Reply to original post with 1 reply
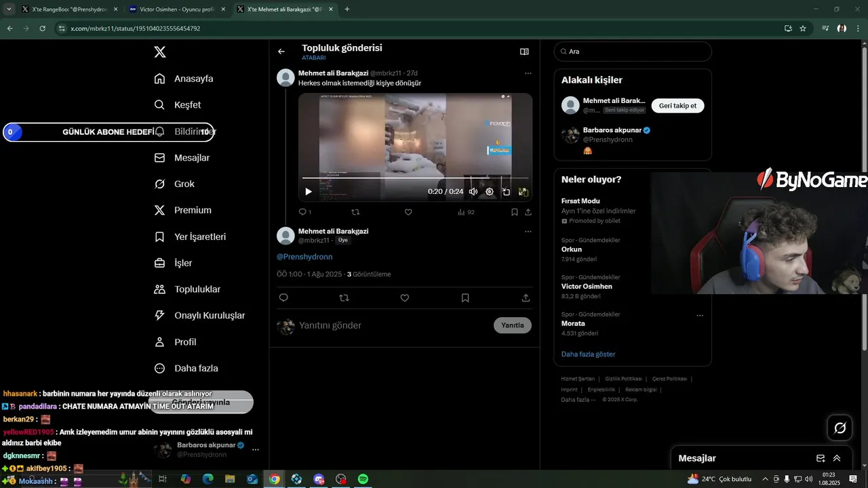The image size is (868, 488). [305, 212]
